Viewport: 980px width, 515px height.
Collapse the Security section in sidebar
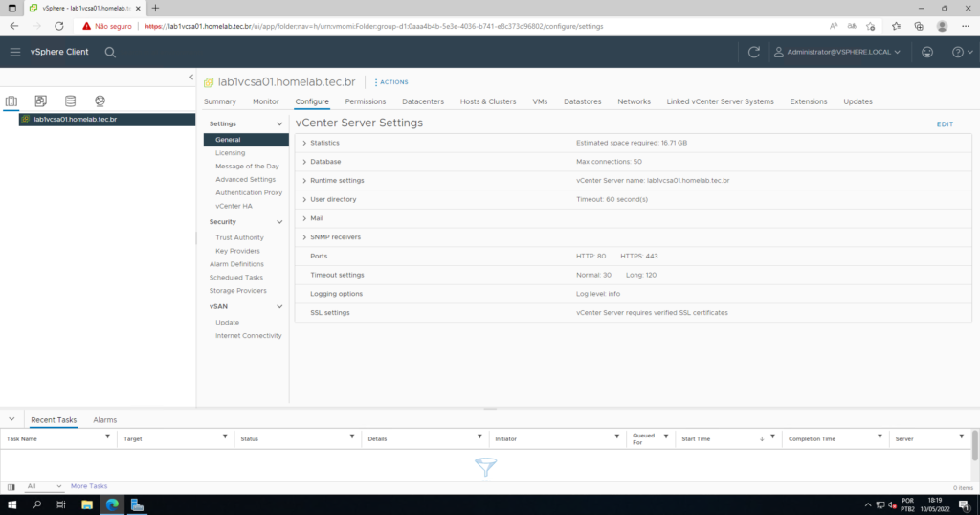pos(279,222)
